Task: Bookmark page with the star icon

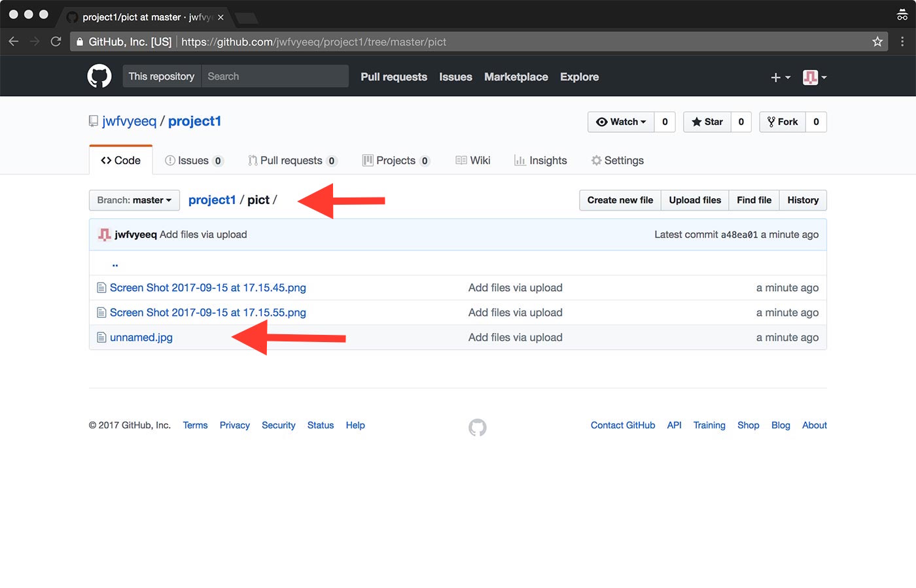Action: [x=877, y=42]
